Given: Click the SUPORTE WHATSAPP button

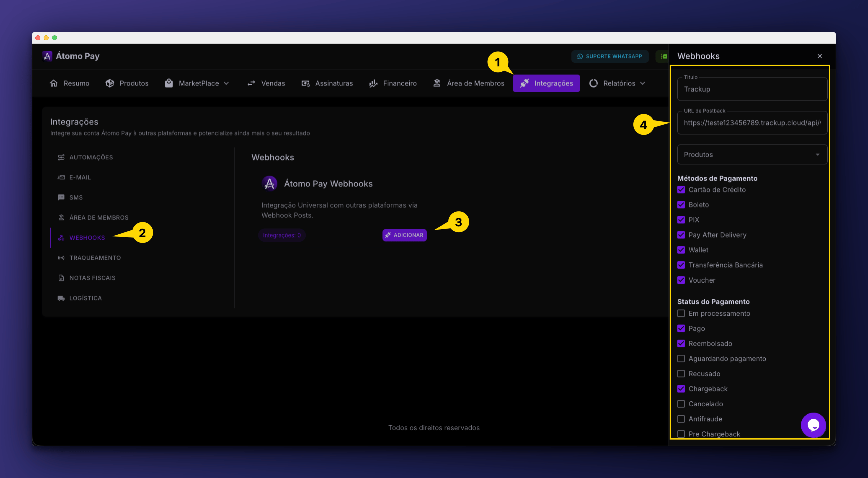Looking at the screenshot, I should (x=610, y=56).
